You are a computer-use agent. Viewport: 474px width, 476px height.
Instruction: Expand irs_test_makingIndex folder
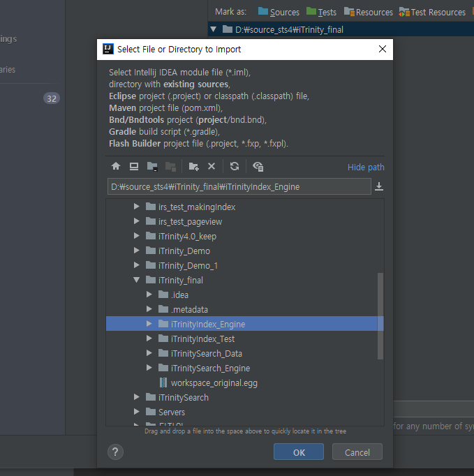click(x=137, y=207)
